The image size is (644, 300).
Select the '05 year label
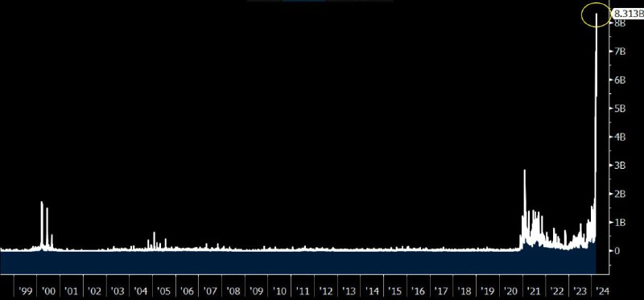click(163, 291)
